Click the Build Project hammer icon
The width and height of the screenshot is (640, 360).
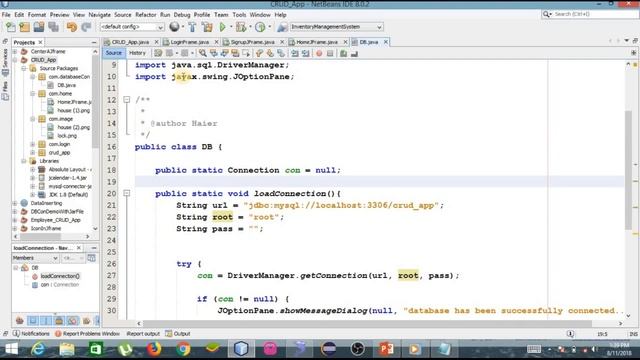pos(192,27)
